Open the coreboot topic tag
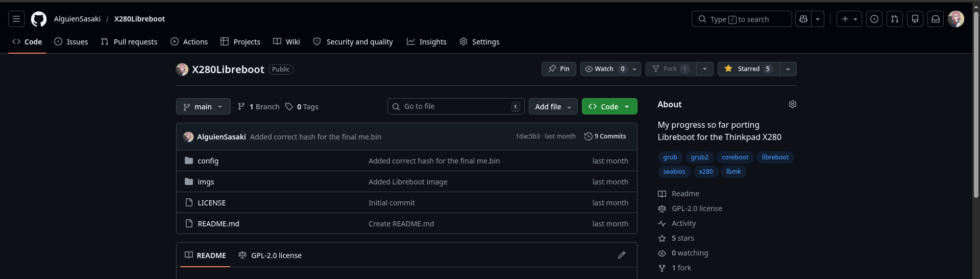980x279 pixels. pos(735,157)
